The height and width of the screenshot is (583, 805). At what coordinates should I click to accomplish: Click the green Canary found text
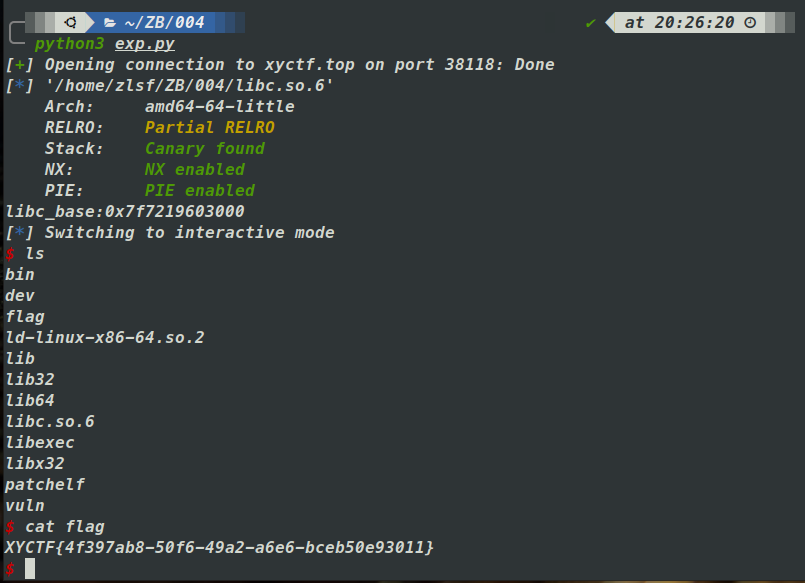205,149
